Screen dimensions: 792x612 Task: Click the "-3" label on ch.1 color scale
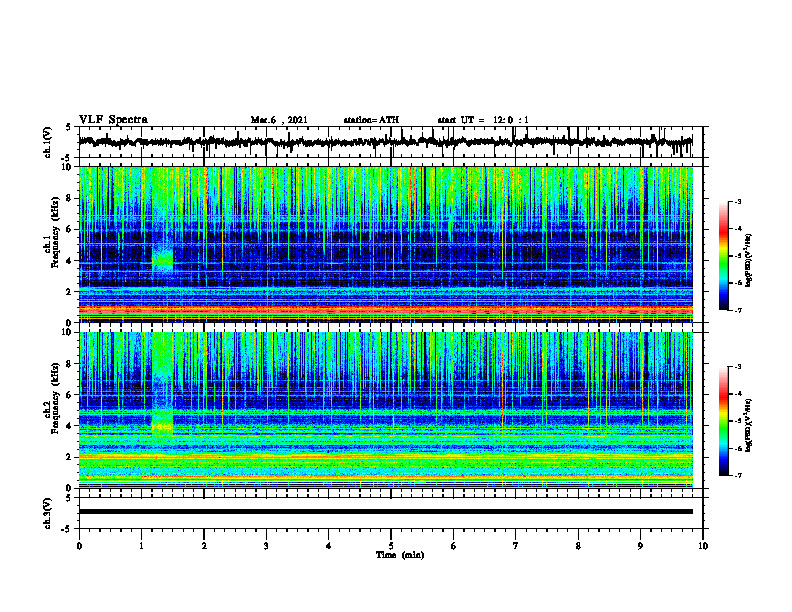[x=738, y=202]
